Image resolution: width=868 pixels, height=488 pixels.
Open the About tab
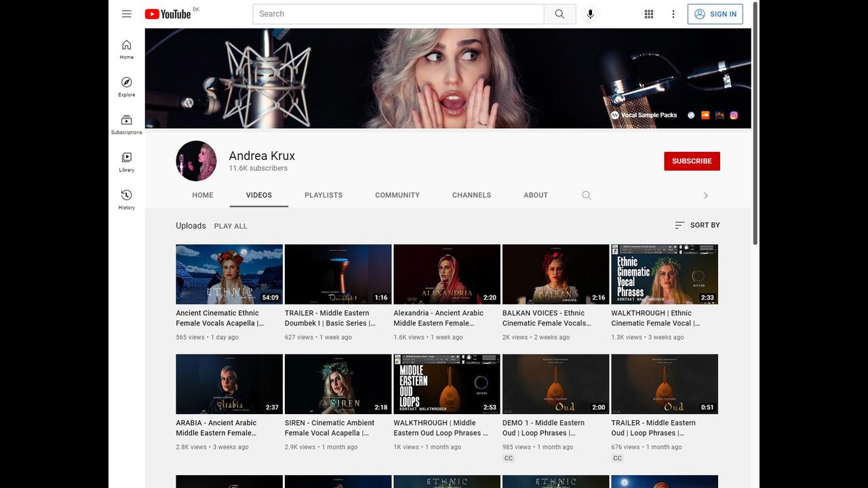pos(536,195)
